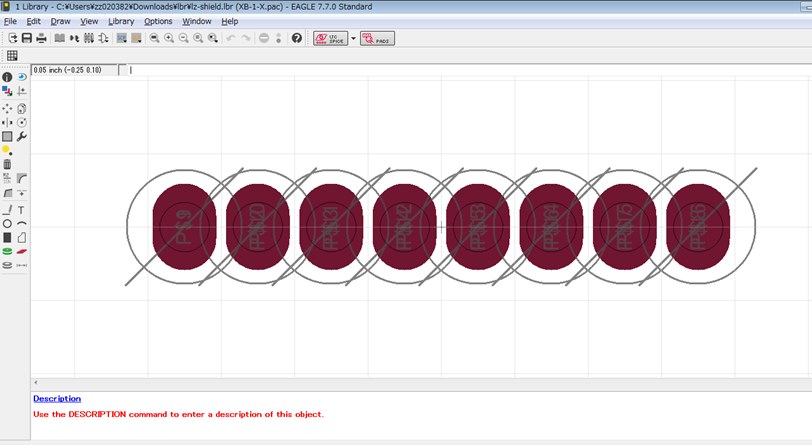Open the Description link
Screen dimensions: 812x445
pyautogui.click(x=57, y=398)
